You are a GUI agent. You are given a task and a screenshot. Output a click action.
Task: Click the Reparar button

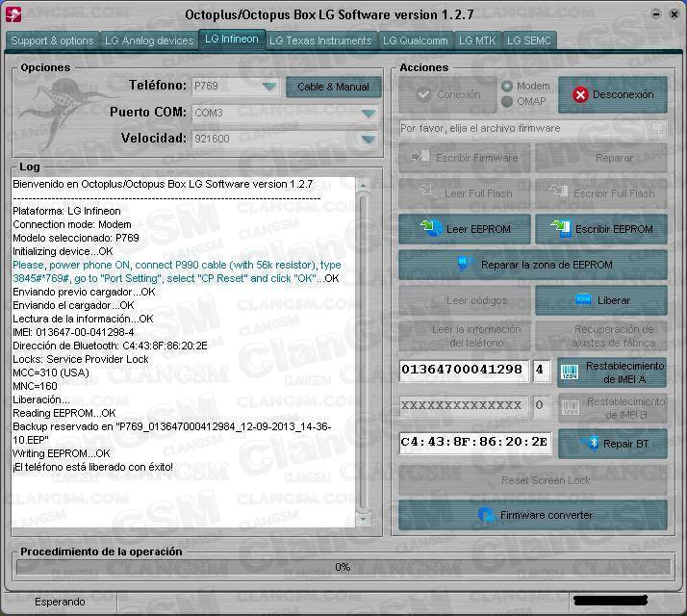(x=601, y=158)
